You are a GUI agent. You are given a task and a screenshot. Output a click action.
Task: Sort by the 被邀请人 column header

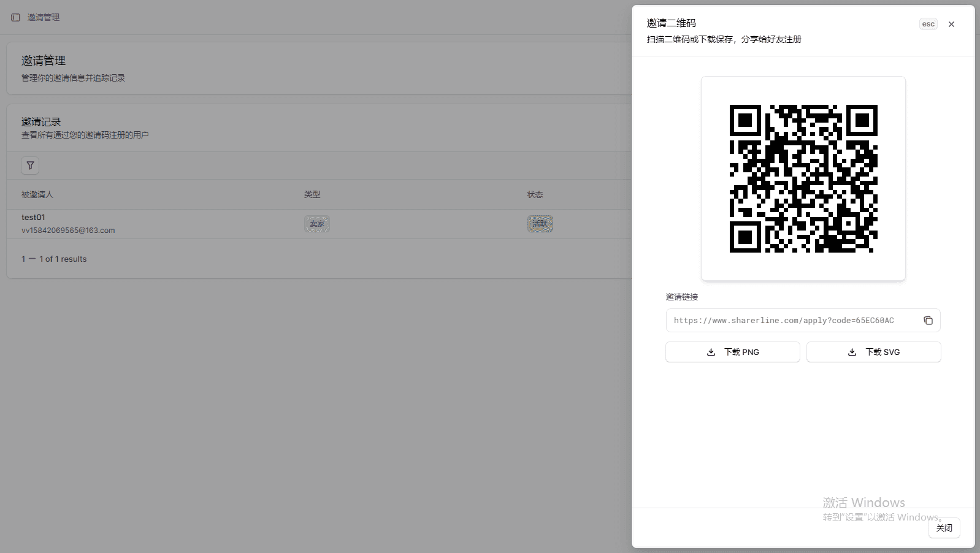pyautogui.click(x=37, y=194)
